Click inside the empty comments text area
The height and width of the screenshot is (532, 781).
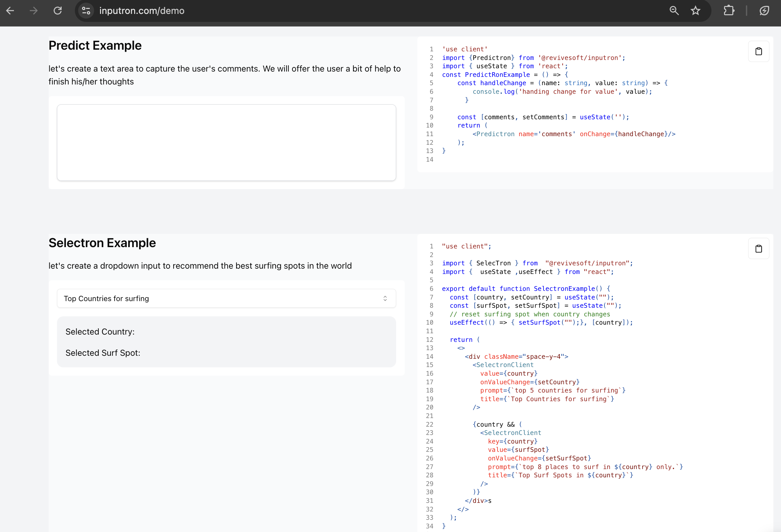[226, 142]
